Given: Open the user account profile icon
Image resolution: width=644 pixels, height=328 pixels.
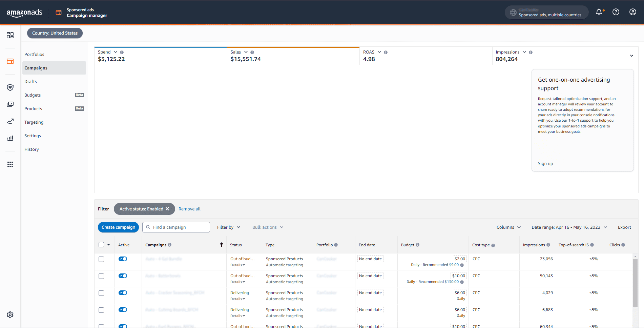Looking at the screenshot, I should tap(632, 12).
